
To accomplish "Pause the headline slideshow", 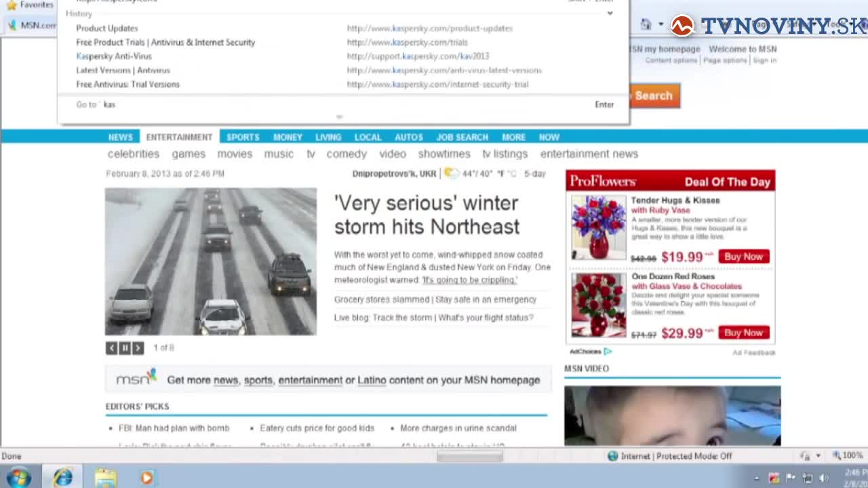I will [125, 348].
